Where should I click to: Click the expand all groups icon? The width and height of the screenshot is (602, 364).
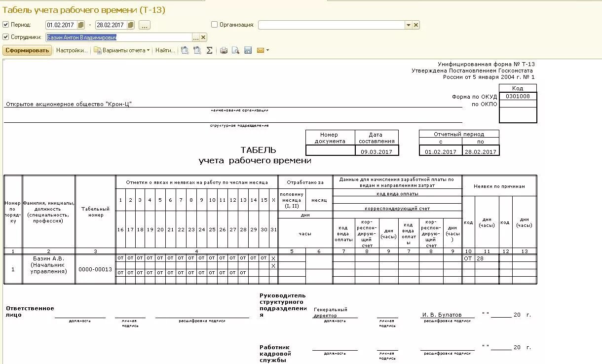185,50
